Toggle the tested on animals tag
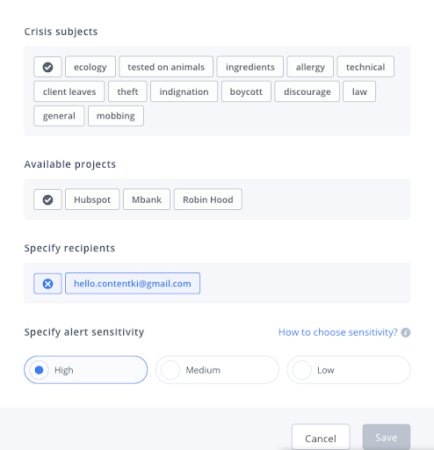This screenshot has width=434, height=450. 166,67
